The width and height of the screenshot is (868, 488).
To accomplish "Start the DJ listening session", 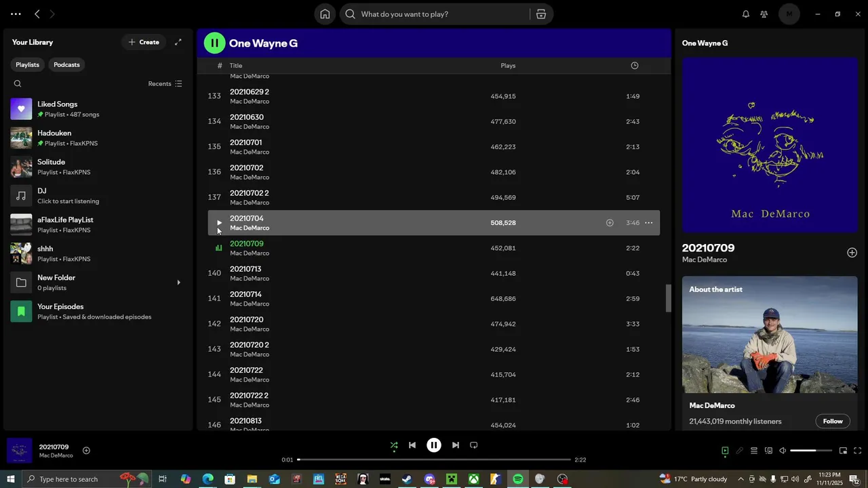I will click(98, 196).
